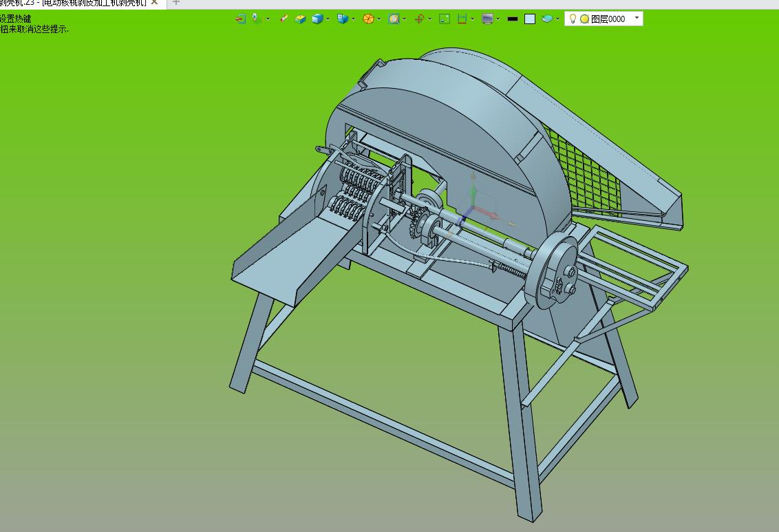The width and height of the screenshot is (779, 532).
Task: Open the dropdown arrow beside the view orientation icon
Action: [x=268, y=19]
